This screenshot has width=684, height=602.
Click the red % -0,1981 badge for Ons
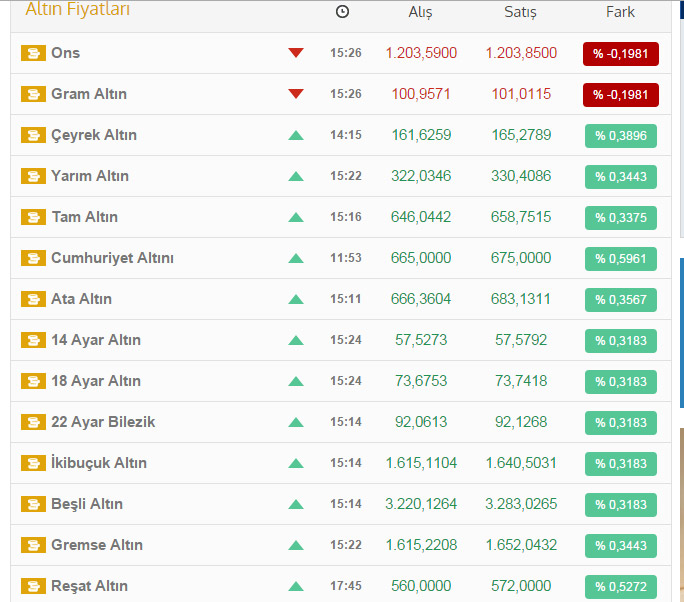pyautogui.click(x=620, y=54)
